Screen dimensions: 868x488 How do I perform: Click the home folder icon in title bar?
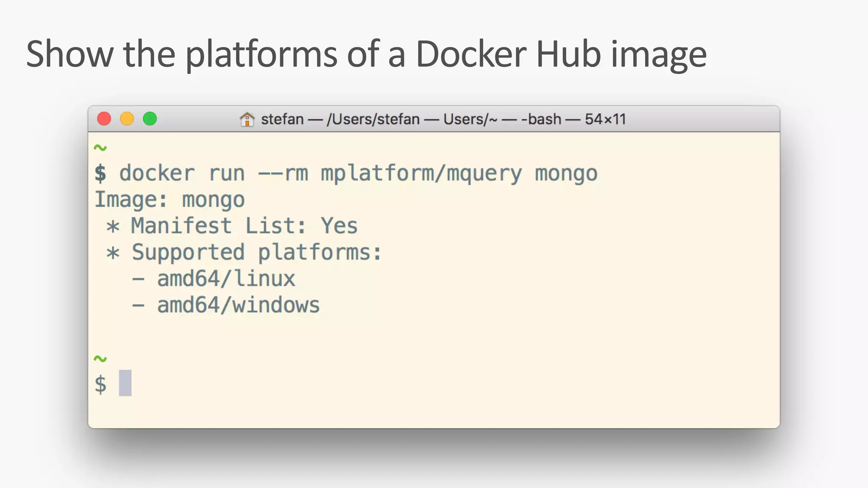(x=247, y=119)
